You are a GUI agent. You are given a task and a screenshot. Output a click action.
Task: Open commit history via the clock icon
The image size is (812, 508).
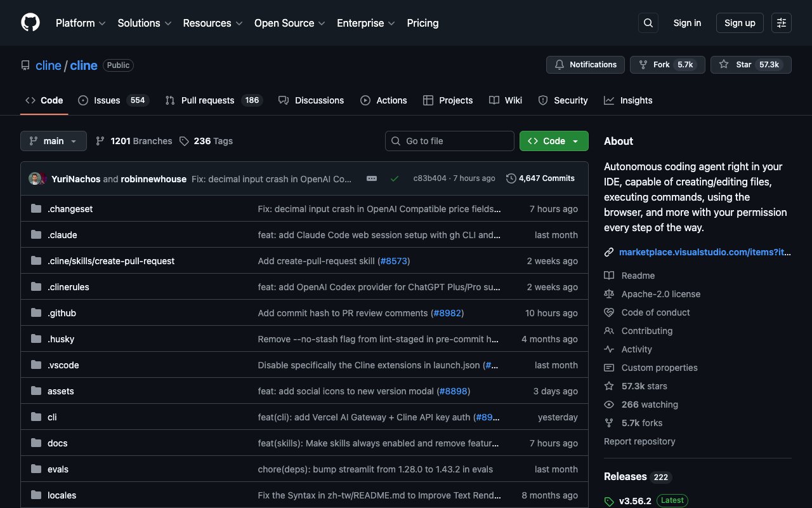click(511, 178)
